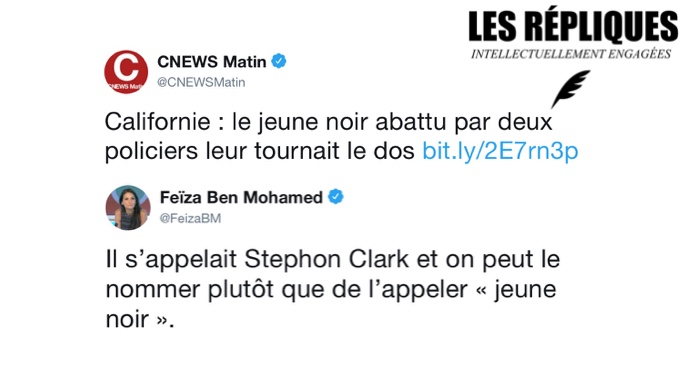The height and width of the screenshot is (376, 690).
Task: Click the CNEWS Matin display name
Action: 212,61
